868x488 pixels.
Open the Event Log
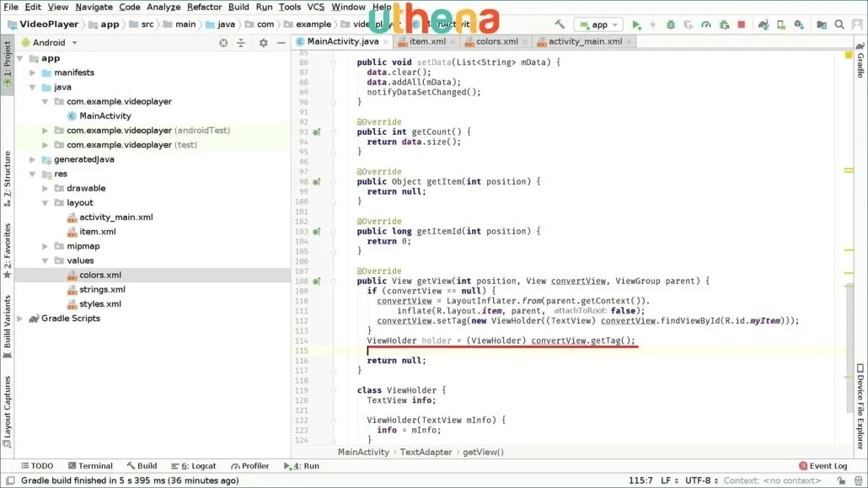tap(823, 466)
